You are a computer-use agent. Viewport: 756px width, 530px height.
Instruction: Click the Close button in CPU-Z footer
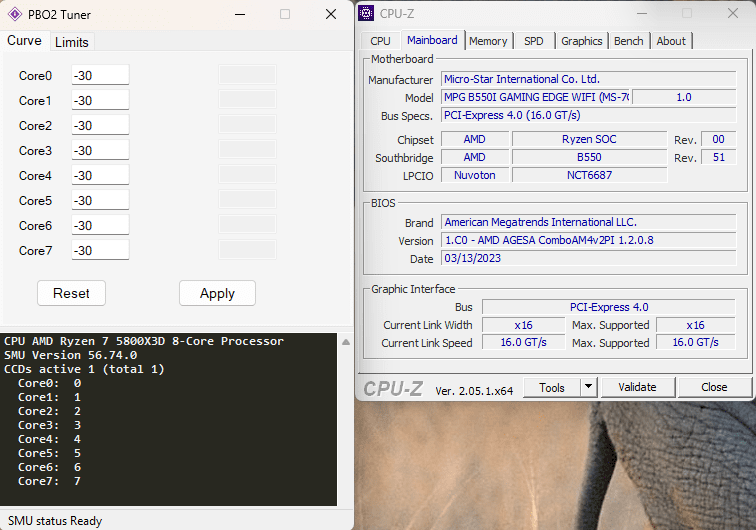[x=714, y=387]
